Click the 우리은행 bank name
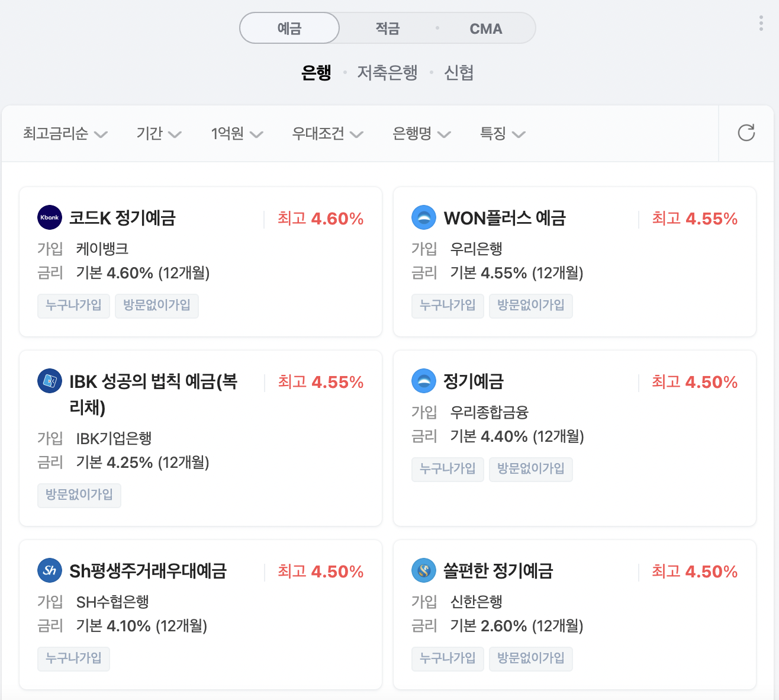Image resolution: width=779 pixels, height=700 pixels. click(x=477, y=249)
